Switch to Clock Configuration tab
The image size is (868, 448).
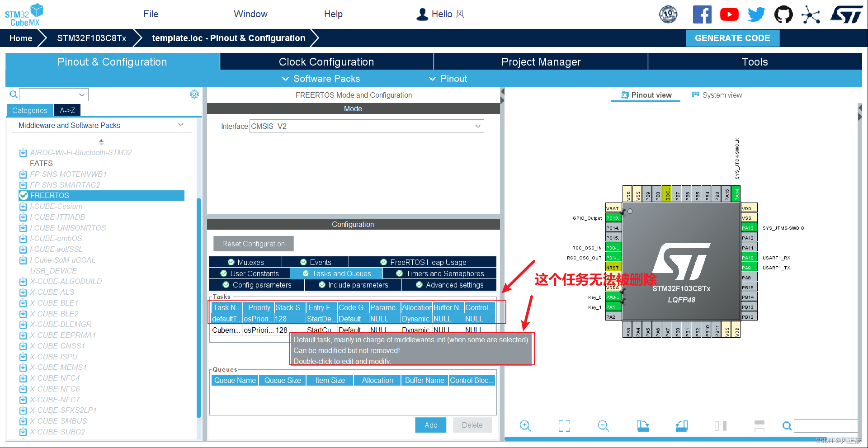pyautogui.click(x=326, y=62)
